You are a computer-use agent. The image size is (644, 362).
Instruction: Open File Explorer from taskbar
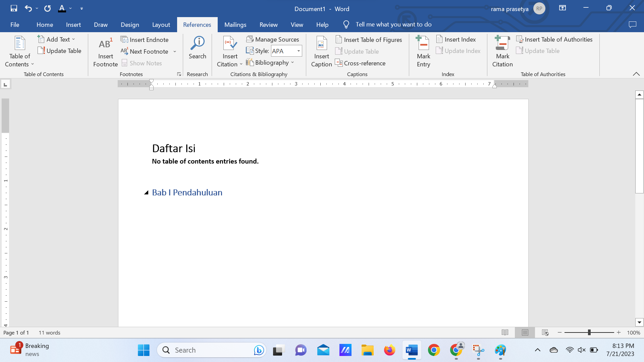[x=367, y=350]
